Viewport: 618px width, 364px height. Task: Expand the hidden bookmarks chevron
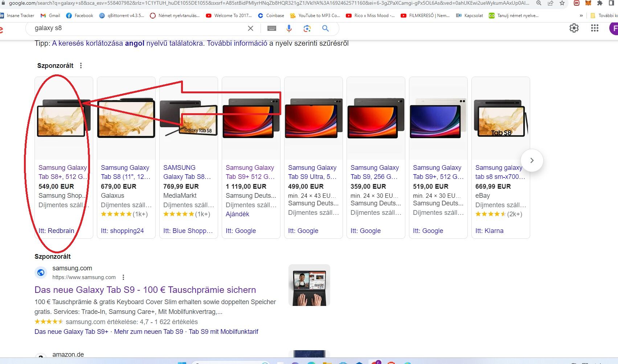581,16
